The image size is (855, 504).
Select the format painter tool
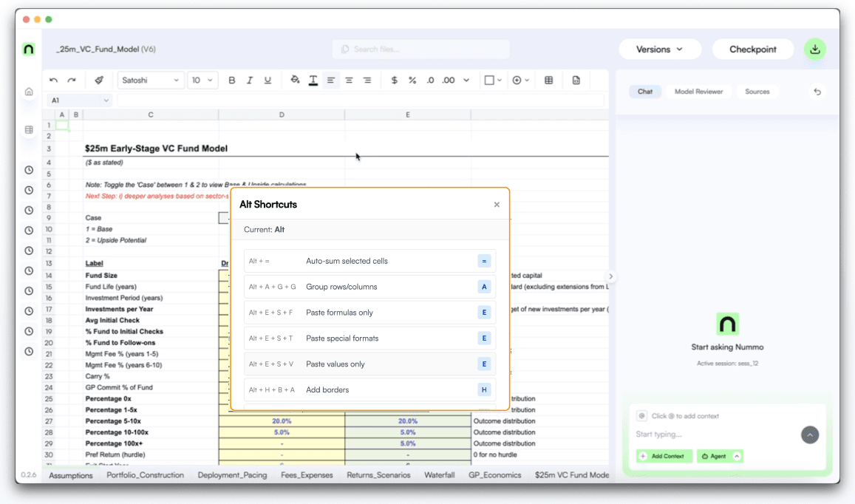point(99,81)
